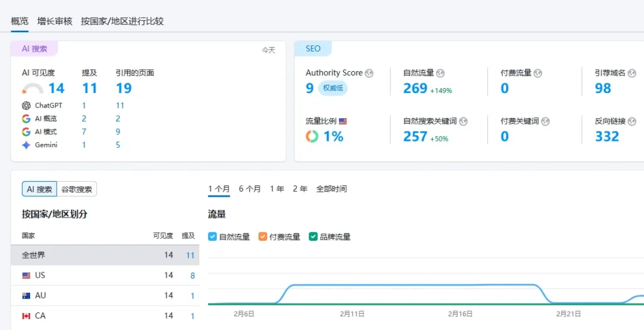Open 引荐域名 value 98
This screenshot has width=644, height=330.
point(603,88)
